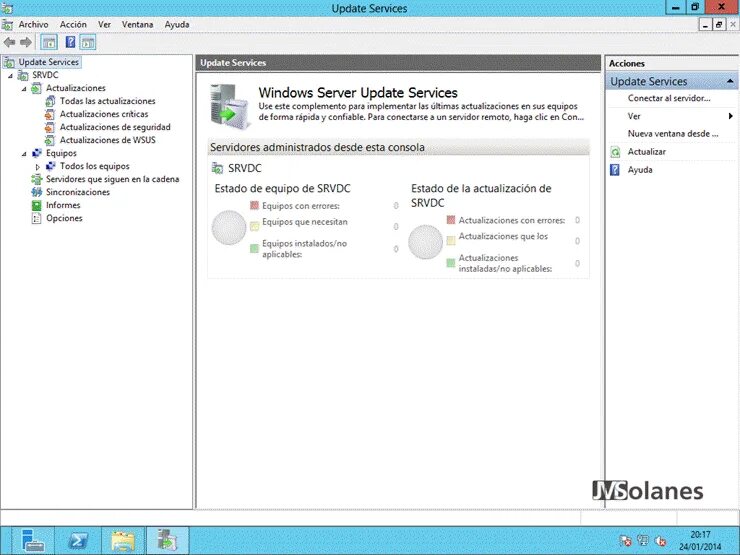Click the Actualizaciones node icon
This screenshot has height=555, width=740.
(x=36, y=88)
